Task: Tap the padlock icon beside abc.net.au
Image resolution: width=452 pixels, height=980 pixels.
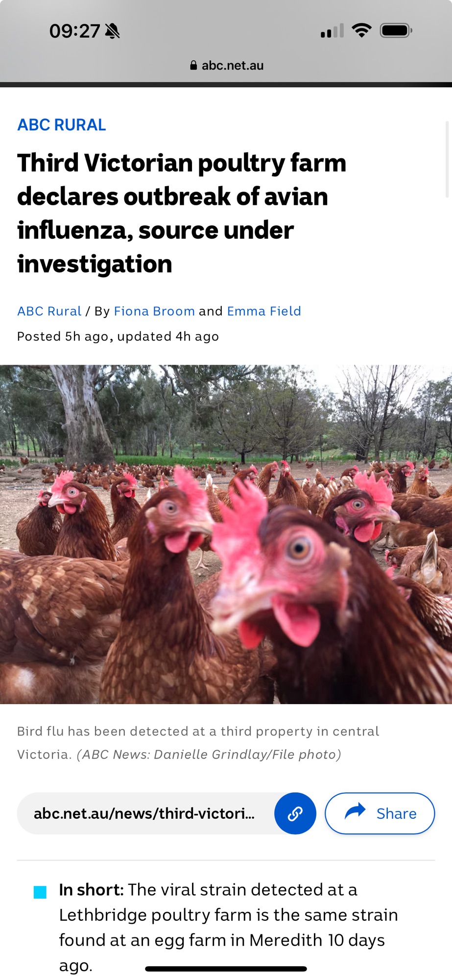Action: coord(193,65)
